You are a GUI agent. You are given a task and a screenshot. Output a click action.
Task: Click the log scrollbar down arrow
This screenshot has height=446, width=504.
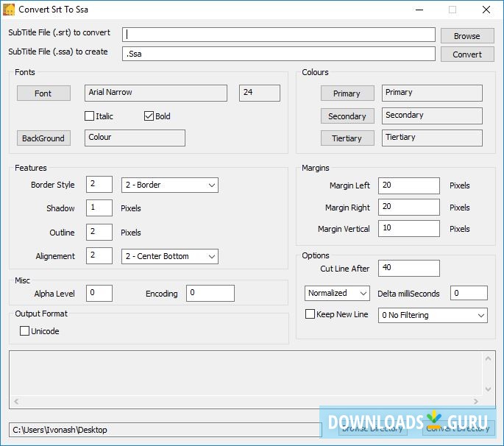(x=488, y=389)
